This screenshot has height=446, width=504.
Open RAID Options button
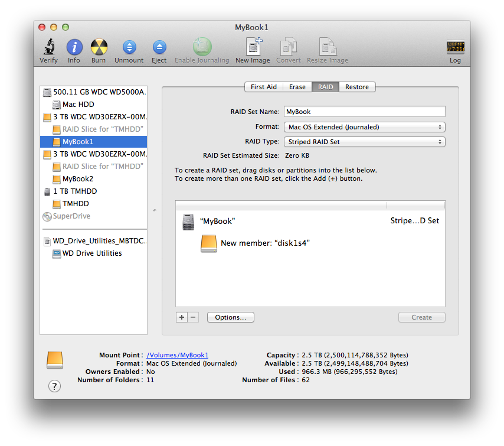(231, 317)
